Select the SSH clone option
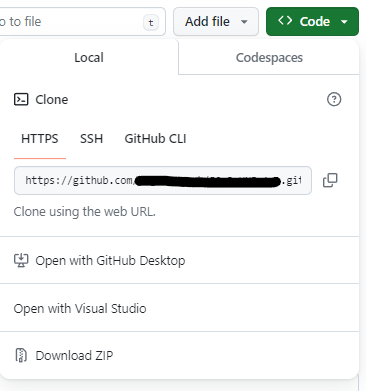366x391 pixels. pos(91,139)
